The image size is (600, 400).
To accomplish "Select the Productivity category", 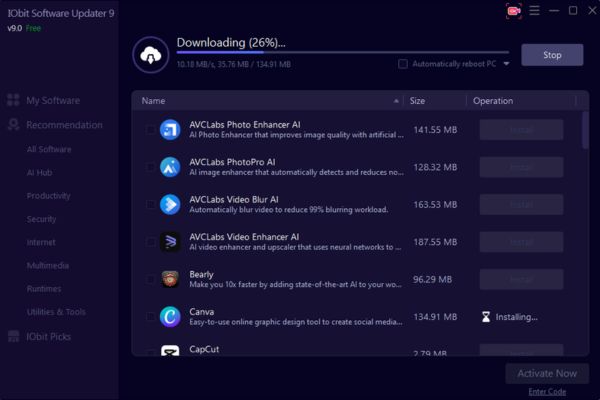I will 49,196.
